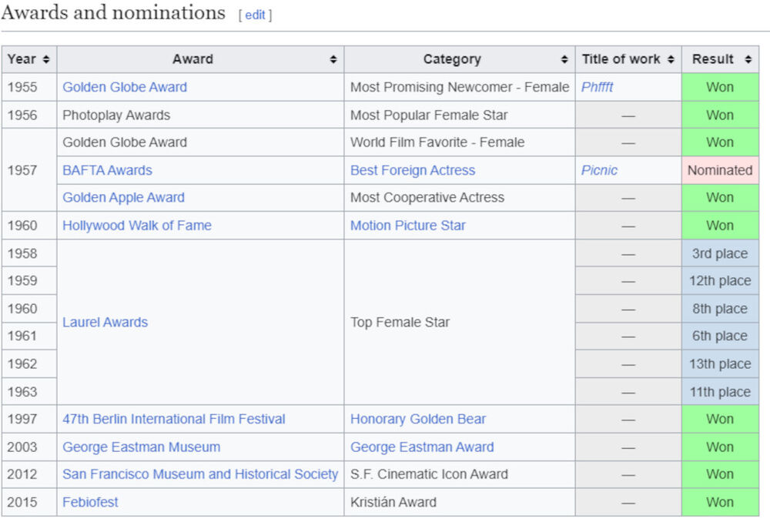
Task: Sort the Result column
Action: tap(748, 59)
